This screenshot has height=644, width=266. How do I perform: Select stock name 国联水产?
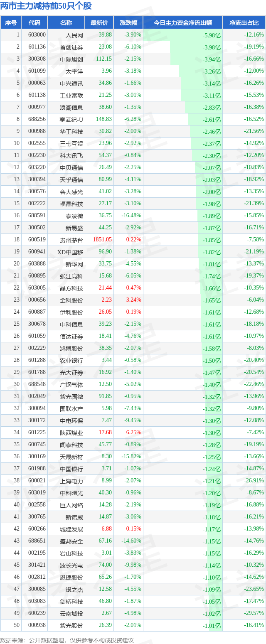71,409
